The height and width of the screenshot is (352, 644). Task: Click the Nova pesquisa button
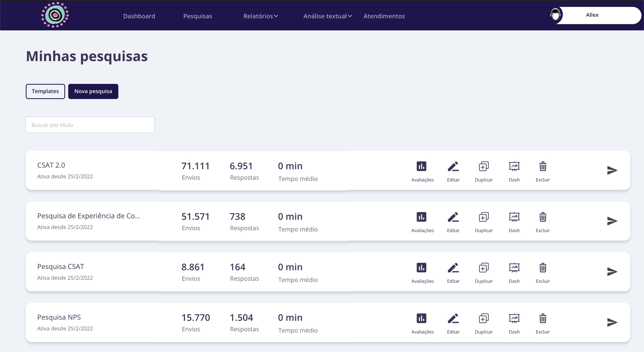93,91
